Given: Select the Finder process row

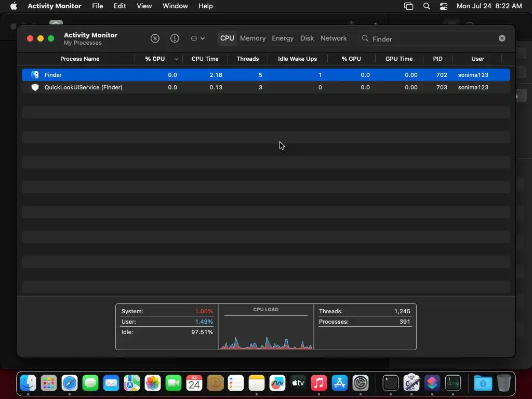Looking at the screenshot, I should [x=266, y=75].
